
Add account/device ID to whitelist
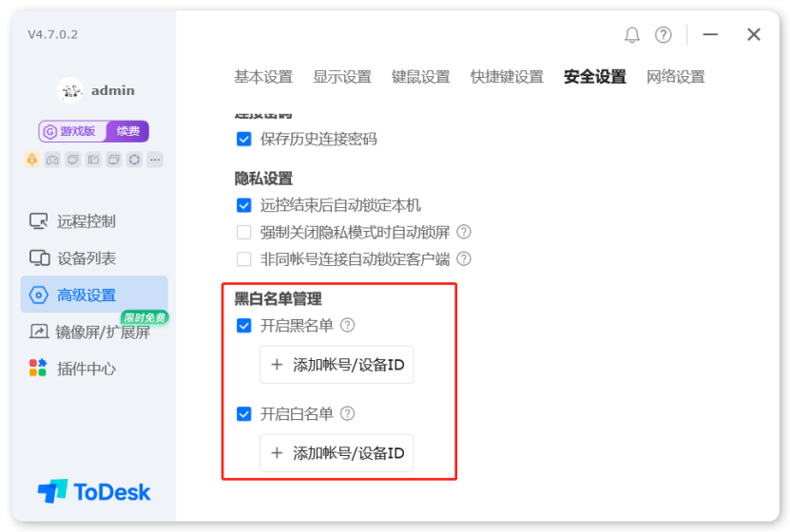coord(337,453)
